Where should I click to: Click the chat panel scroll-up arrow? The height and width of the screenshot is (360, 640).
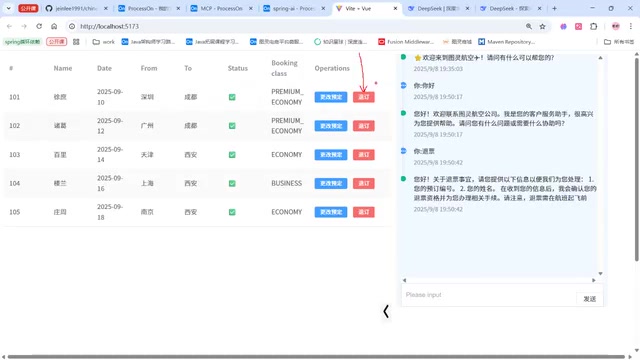coord(600,58)
